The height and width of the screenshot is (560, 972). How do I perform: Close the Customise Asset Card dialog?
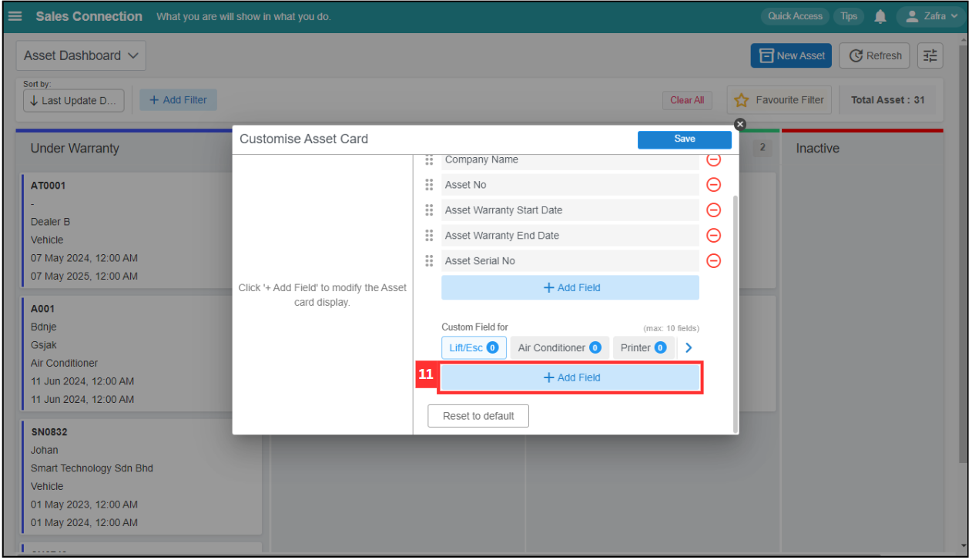click(x=740, y=124)
